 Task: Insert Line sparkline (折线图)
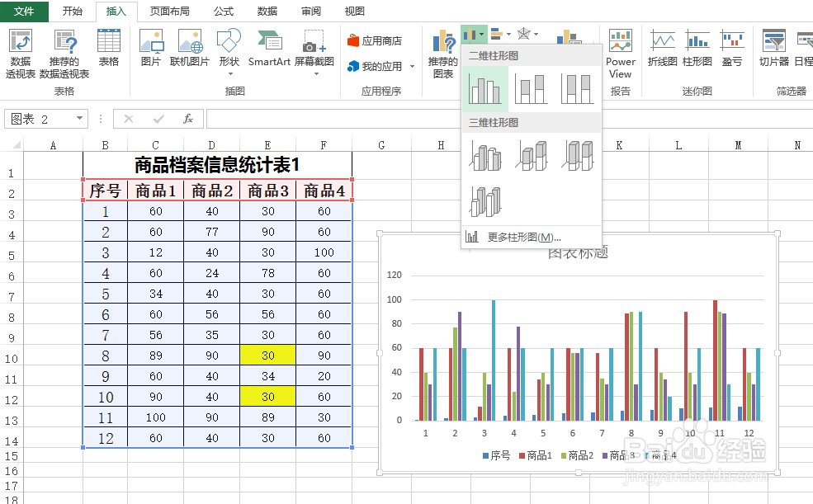click(x=663, y=48)
